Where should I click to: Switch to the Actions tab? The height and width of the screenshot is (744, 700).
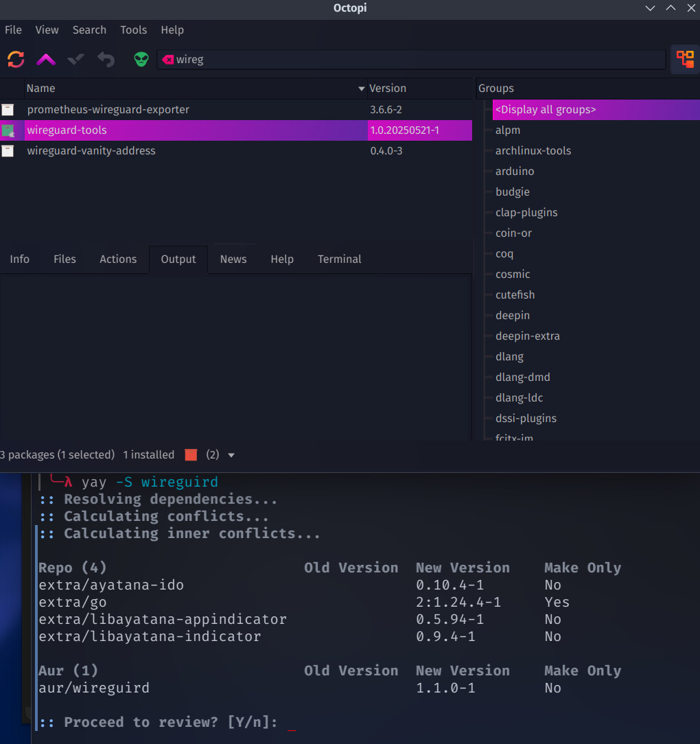pyautogui.click(x=118, y=259)
